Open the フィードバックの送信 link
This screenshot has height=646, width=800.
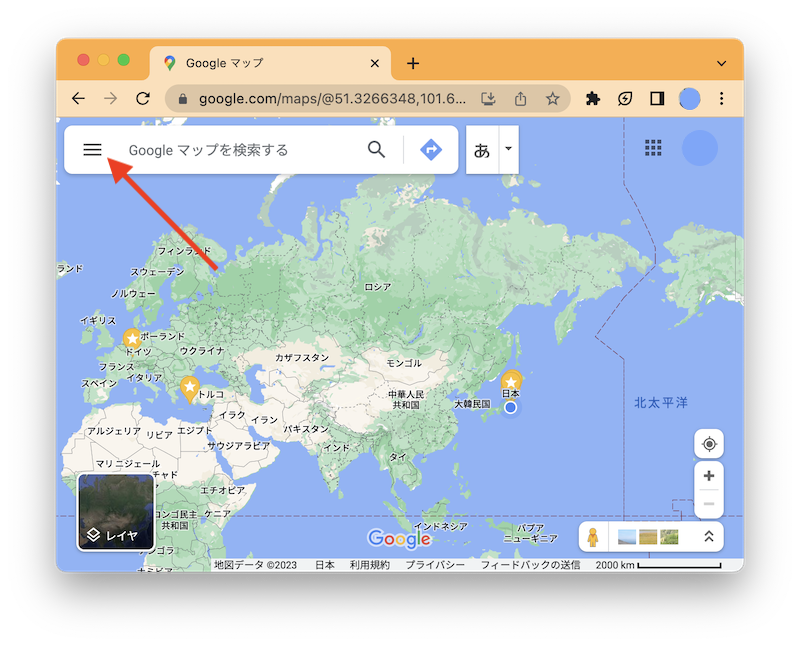[530, 565]
